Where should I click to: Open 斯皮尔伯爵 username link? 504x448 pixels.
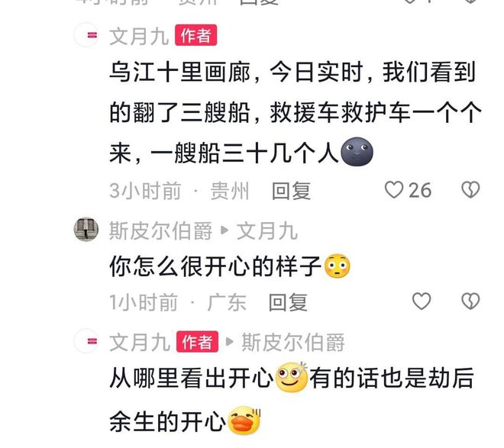(160, 230)
